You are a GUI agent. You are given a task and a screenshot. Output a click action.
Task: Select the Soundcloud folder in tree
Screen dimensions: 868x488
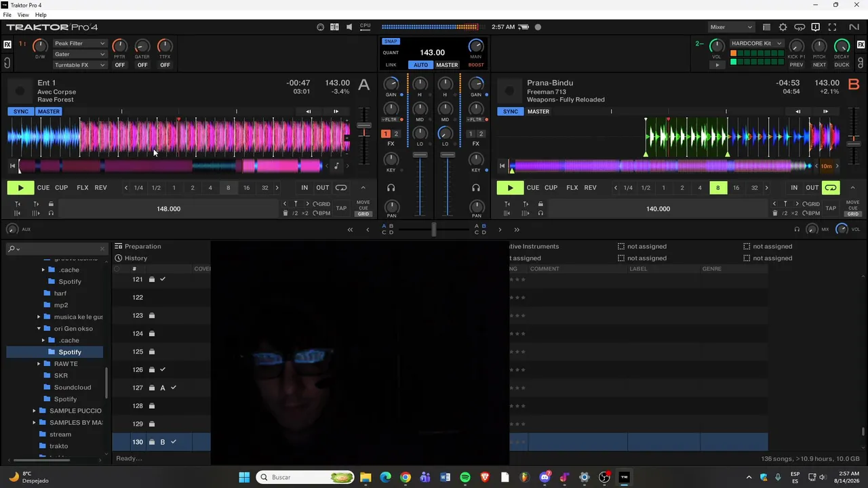coord(73,388)
